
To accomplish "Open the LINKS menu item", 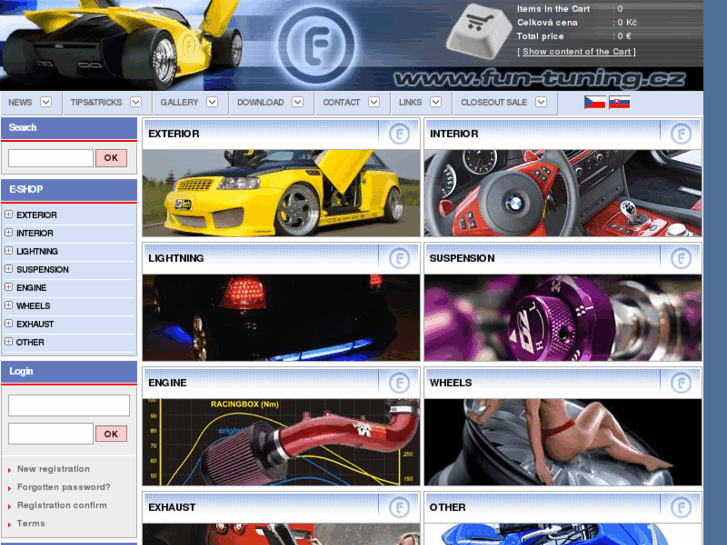I will 410,103.
